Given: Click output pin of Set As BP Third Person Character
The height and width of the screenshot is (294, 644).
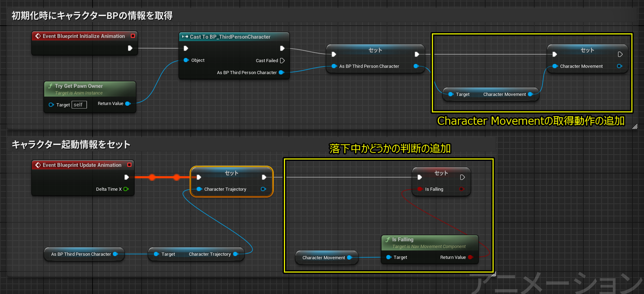Looking at the screenshot, I should point(417,66).
